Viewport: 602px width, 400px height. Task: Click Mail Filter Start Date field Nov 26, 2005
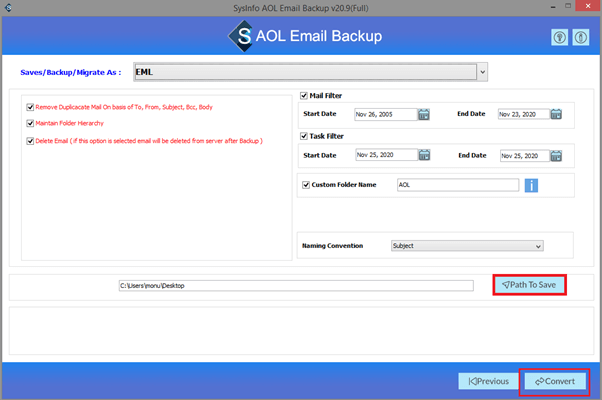pos(385,114)
